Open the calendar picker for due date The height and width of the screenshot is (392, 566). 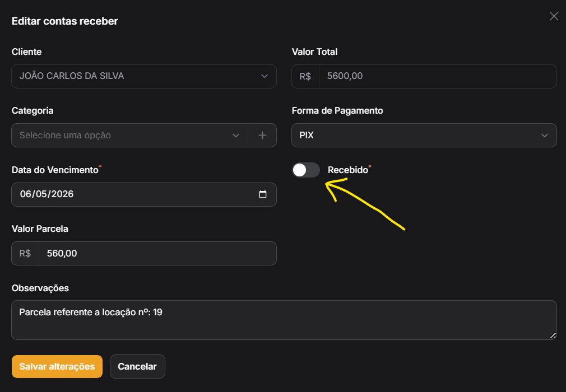[x=263, y=194]
